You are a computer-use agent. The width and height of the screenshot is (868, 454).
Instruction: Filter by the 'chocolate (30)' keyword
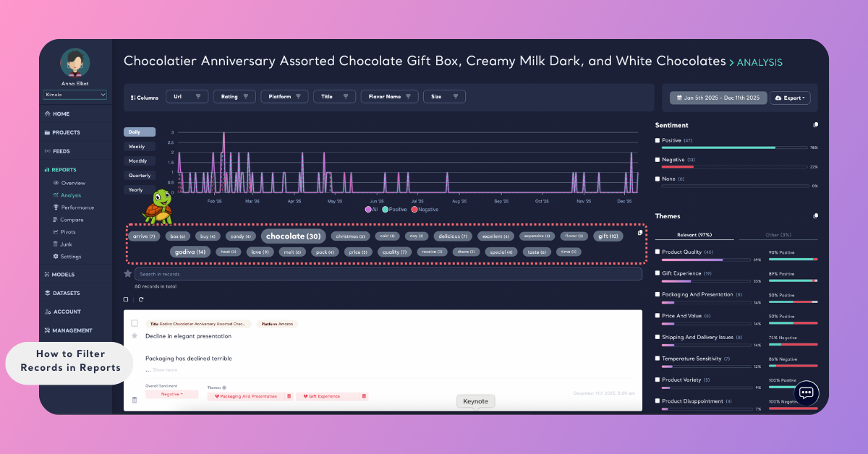(x=293, y=236)
